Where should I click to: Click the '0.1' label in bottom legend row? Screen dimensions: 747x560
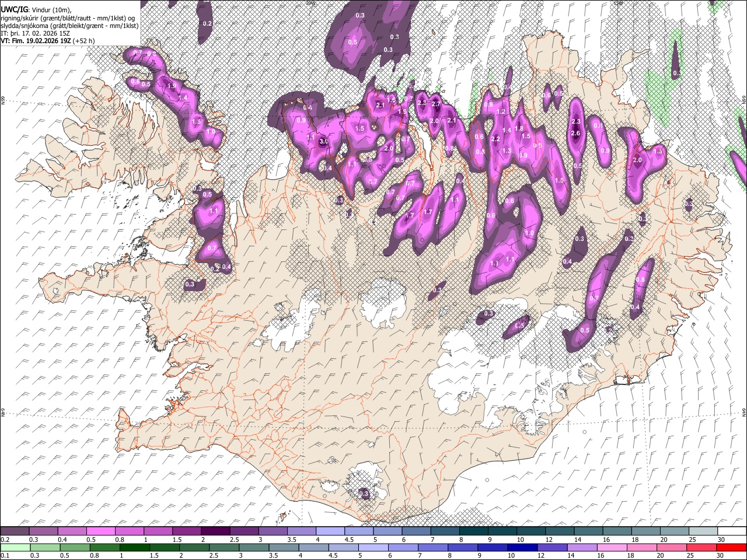pyautogui.click(x=5, y=555)
